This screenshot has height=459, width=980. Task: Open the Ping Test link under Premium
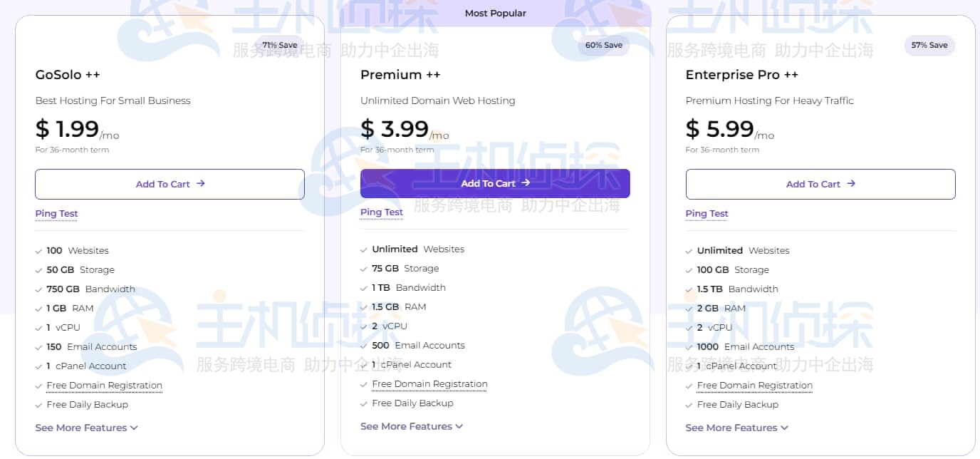(x=381, y=212)
